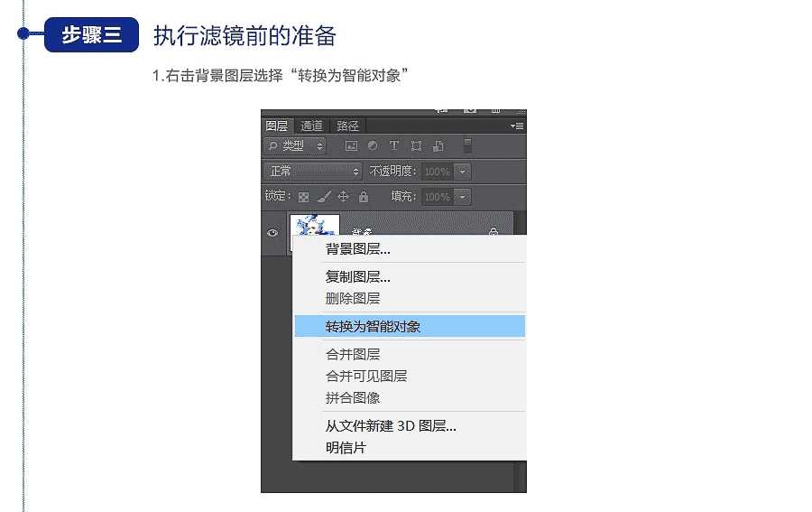
Task: Switch to the 通道 (Channels) tab
Action: [312, 126]
